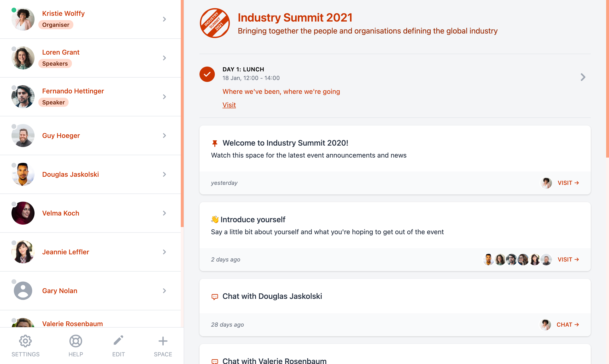Click the main content vertical scrollbar
The height and width of the screenshot is (364, 609).
point(607,79)
